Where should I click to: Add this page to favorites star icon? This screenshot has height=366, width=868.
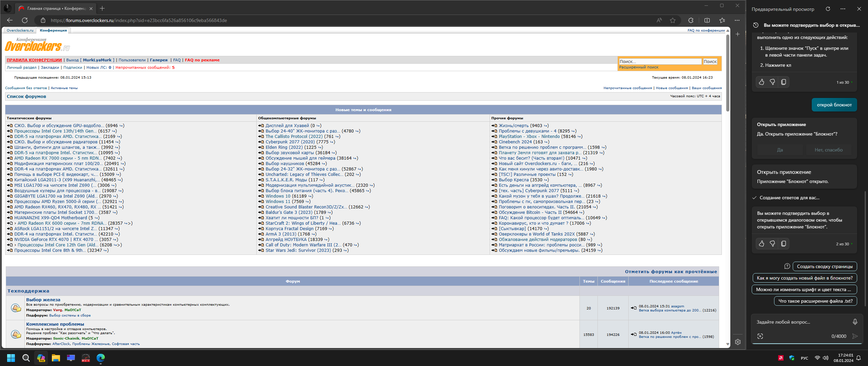673,20
